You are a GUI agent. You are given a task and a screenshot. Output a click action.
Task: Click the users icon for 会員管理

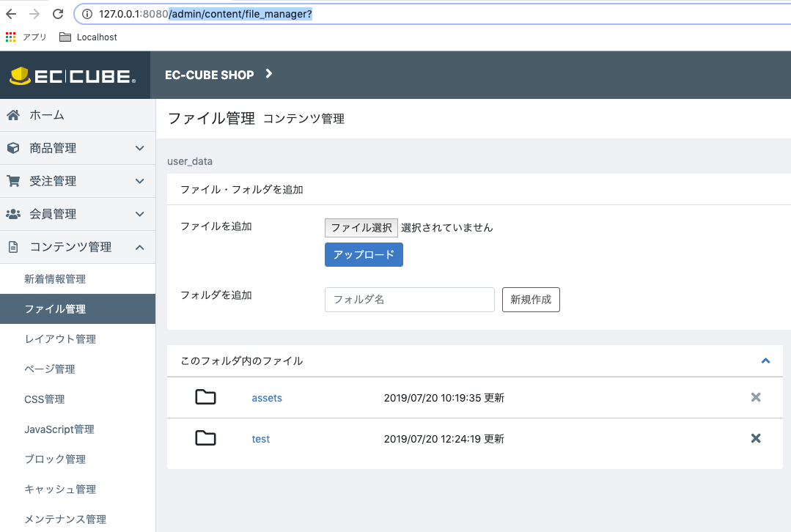click(13, 214)
